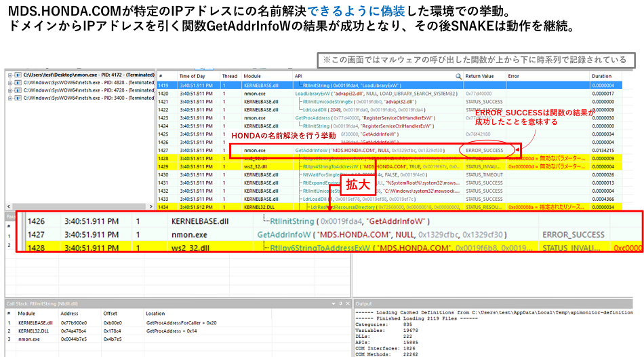Expand the nmon.exe PID 4172 process node

tap(10, 75)
